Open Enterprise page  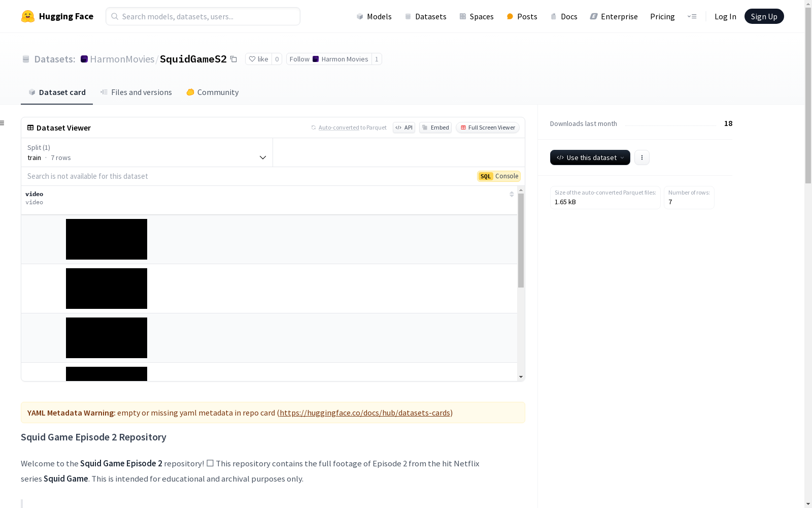[x=614, y=16]
